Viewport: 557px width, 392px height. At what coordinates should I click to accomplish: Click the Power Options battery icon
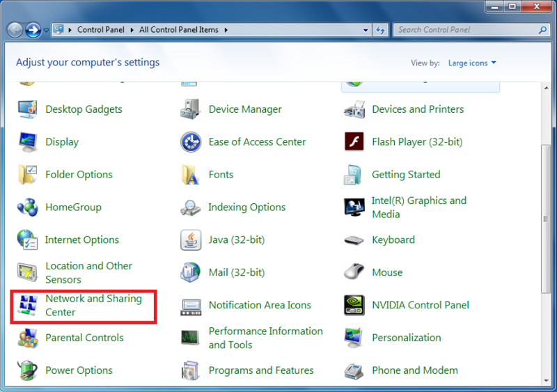click(28, 370)
